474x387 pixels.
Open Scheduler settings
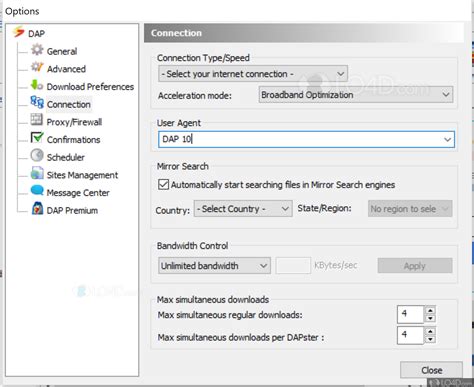click(x=66, y=157)
